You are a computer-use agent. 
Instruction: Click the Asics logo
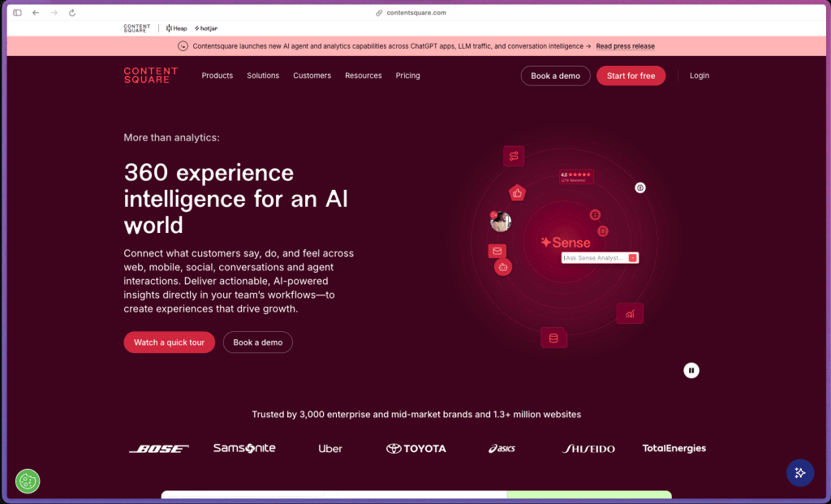tap(502, 449)
